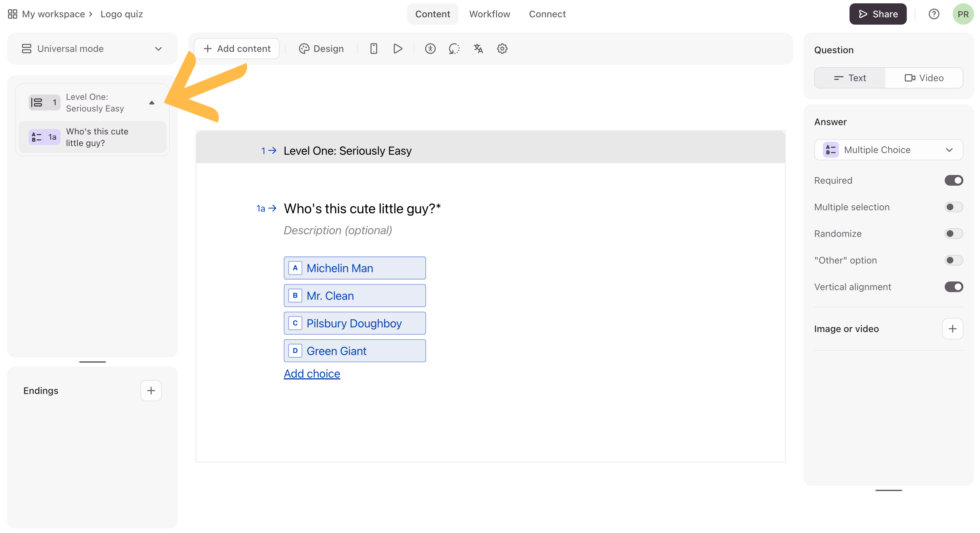Select the Green Giant choice

355,351
